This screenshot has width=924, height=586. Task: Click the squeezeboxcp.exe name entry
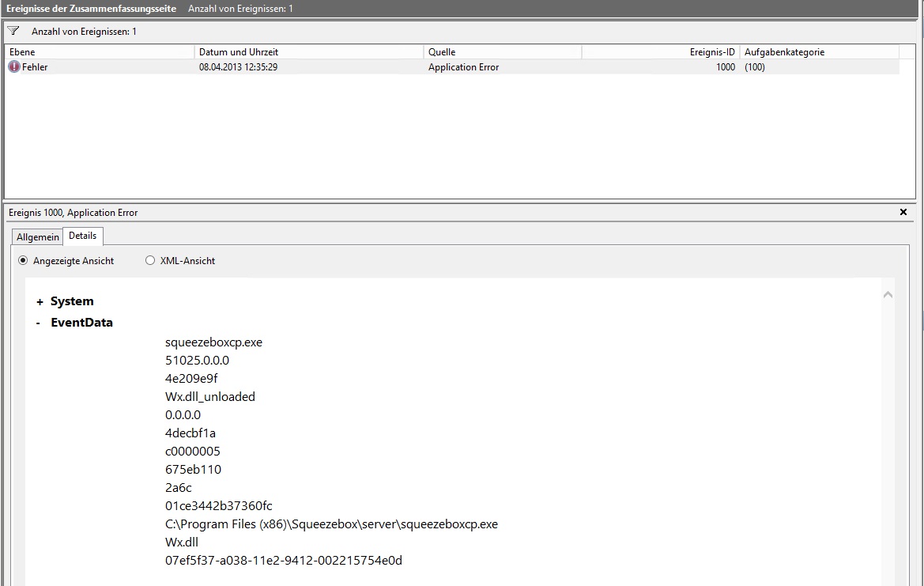213,342
